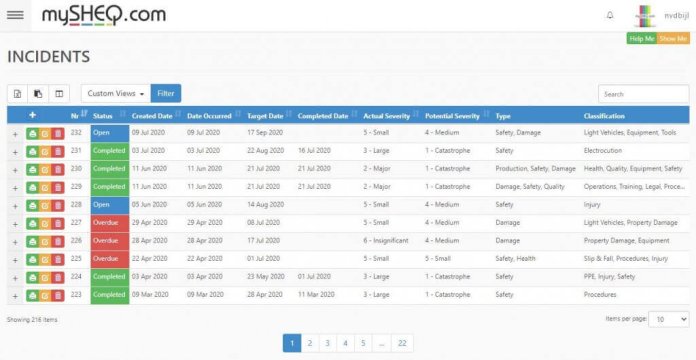
Task: Expand incident 223 row details
Action: click(x=15, y=296)
